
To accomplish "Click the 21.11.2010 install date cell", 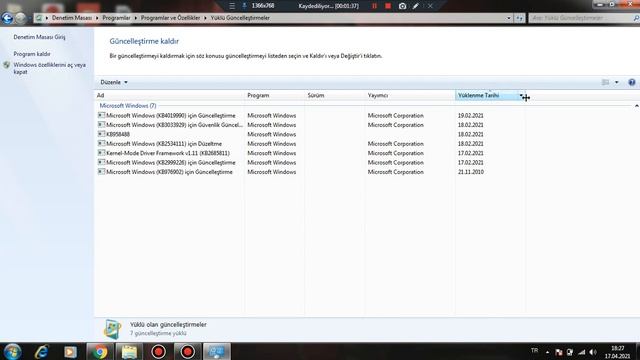I will pyautogui.click(x=471, y=172).
